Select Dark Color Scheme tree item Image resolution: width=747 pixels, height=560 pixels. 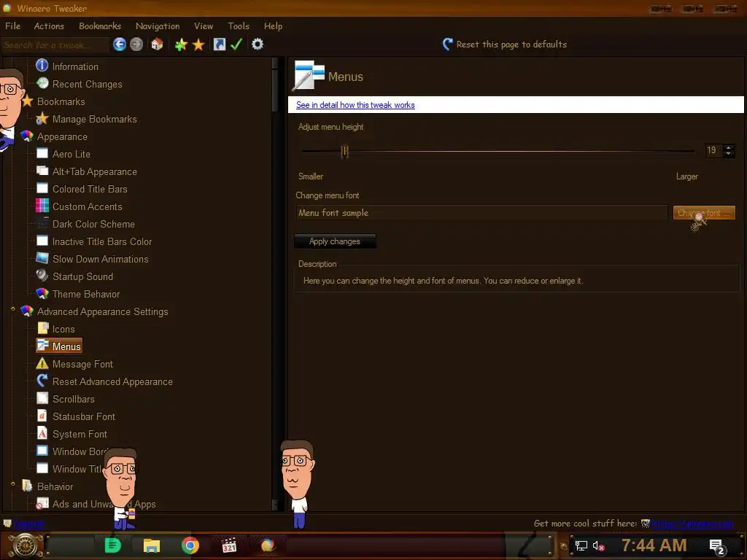coord(93,224)
